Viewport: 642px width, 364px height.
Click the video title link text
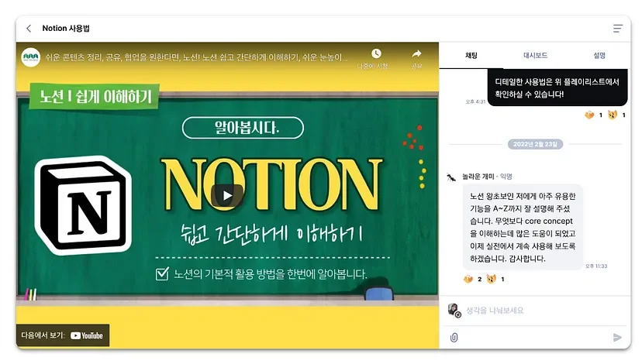tap(196, 57)
